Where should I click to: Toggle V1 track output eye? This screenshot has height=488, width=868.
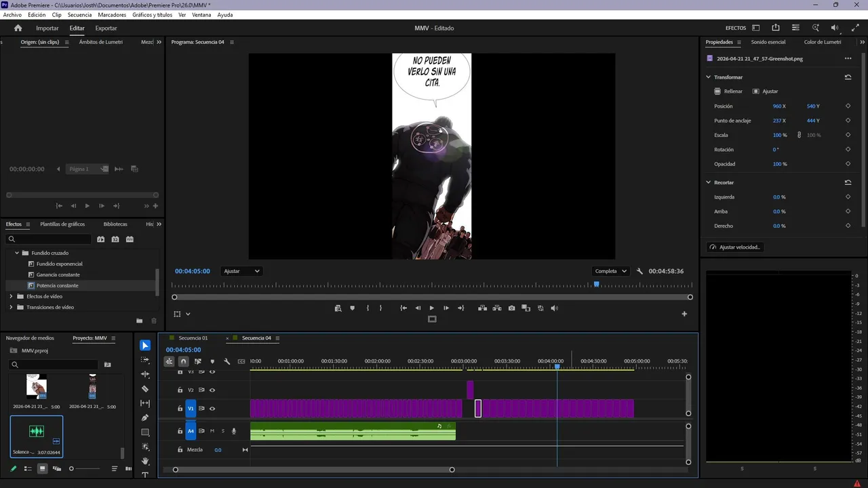(x=212, y=409)
